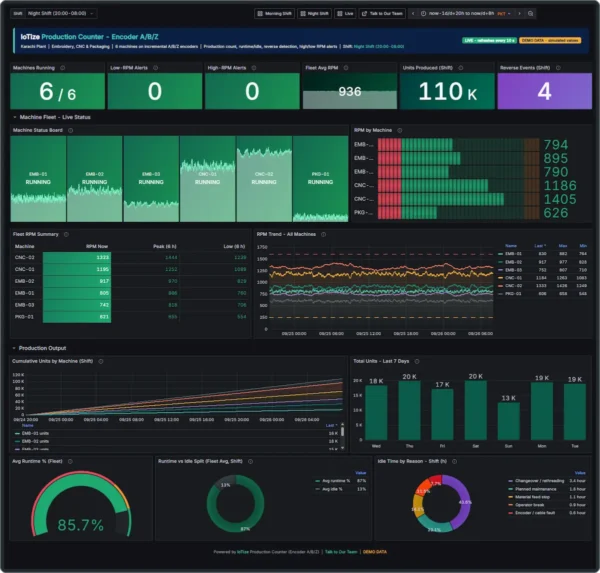
Task: Click the CNC-02 row in Fleet RPM Summary
Action: point(130,257)
